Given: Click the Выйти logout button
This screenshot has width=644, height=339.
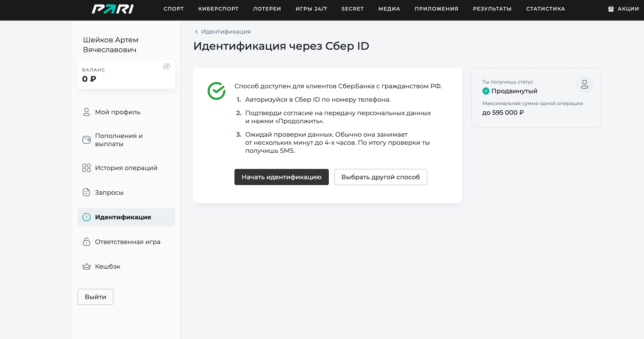Looking at the screenshot, I should pos(95,297).
